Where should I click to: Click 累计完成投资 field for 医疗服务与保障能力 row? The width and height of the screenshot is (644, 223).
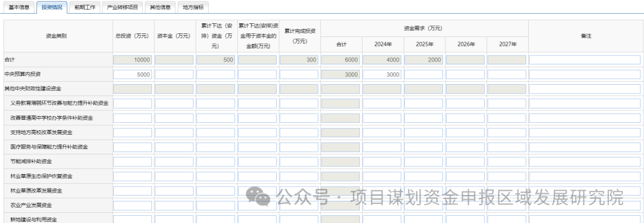click(x=299, y=147)
